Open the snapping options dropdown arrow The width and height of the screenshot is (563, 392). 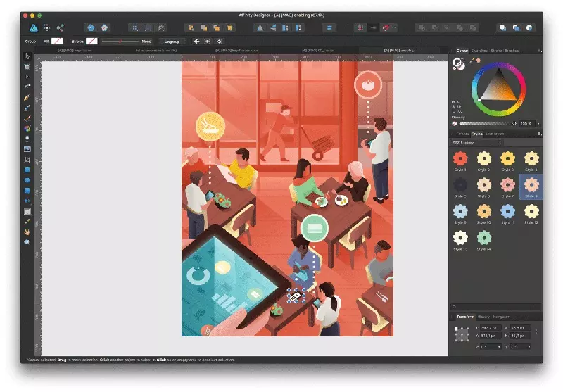coord(395,27)
